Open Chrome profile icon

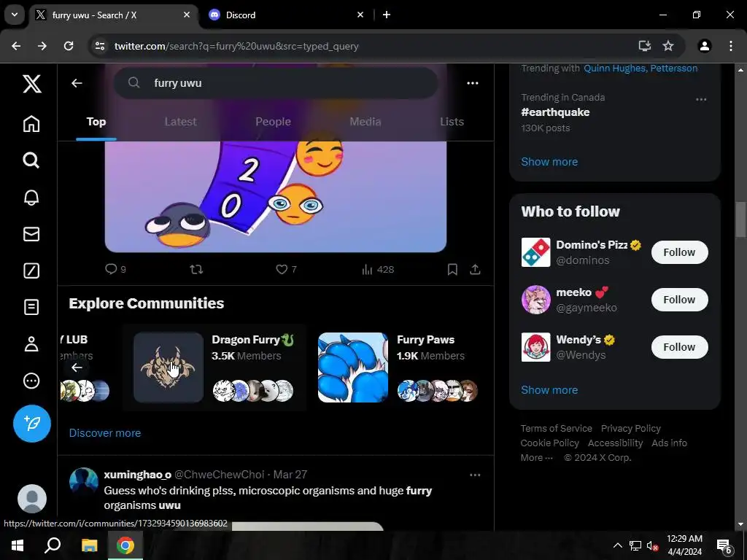click(705, 46)
